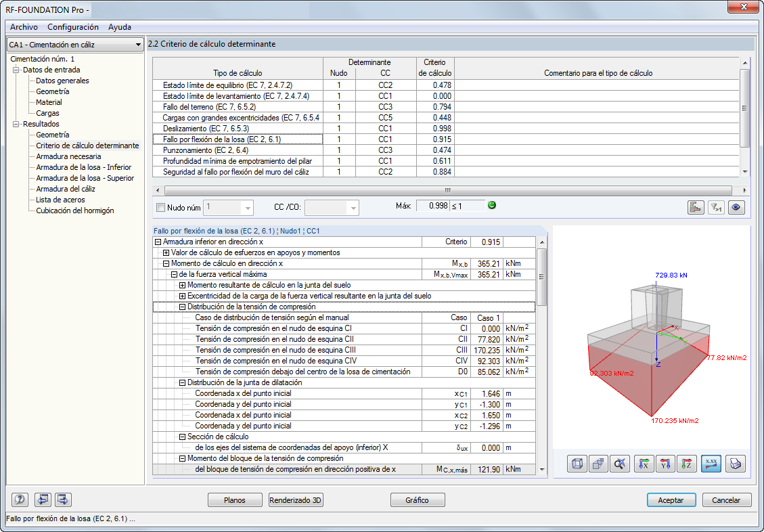Image resolution: width=764 pixels, height=532 pixels.
Task: Click the upper table vertical scrollbar
Action: [744, 108]
